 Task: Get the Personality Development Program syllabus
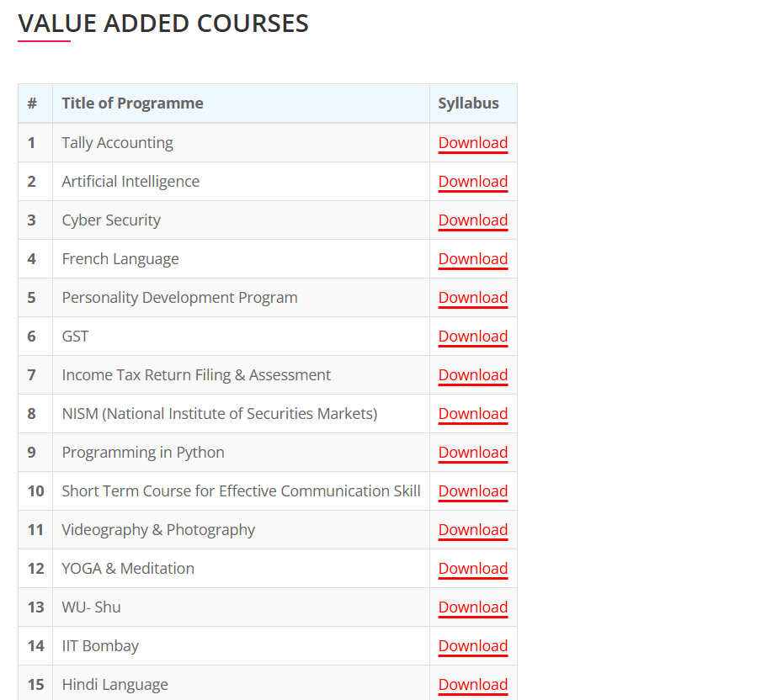(x=472, y=298)
